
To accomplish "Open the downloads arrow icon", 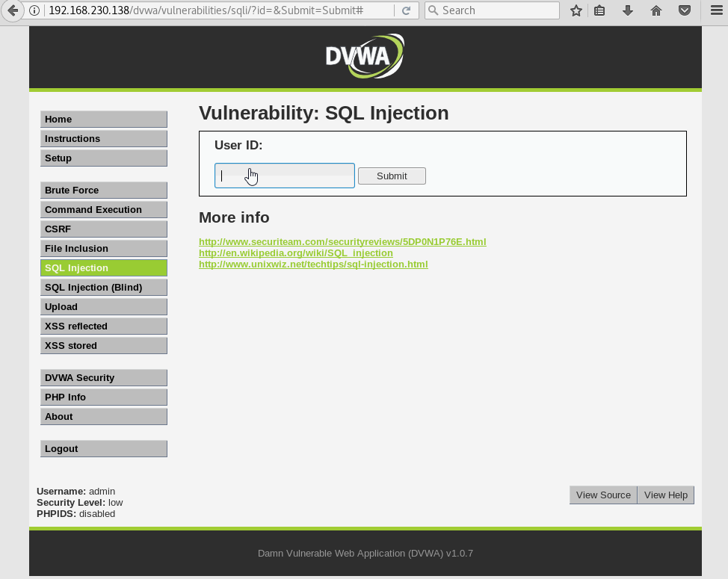I will point(628,10).
